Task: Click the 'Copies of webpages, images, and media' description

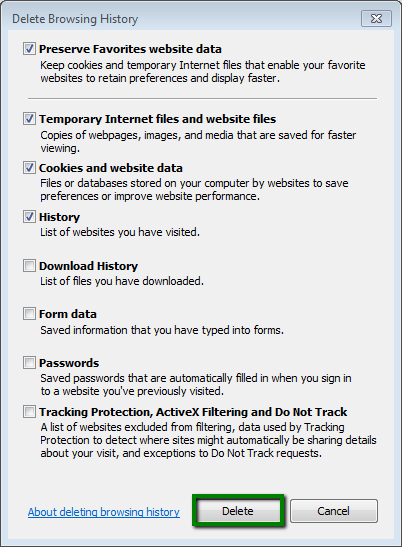Action: pos(198,141)
